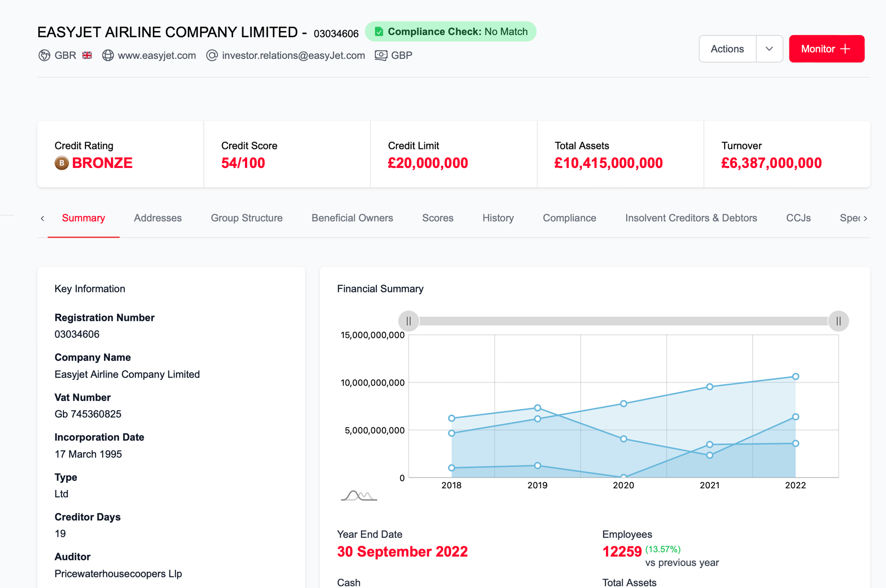Click the Easyjet Airline Company Limited name value
Screen dimensions: 886x588
(127, 374)
